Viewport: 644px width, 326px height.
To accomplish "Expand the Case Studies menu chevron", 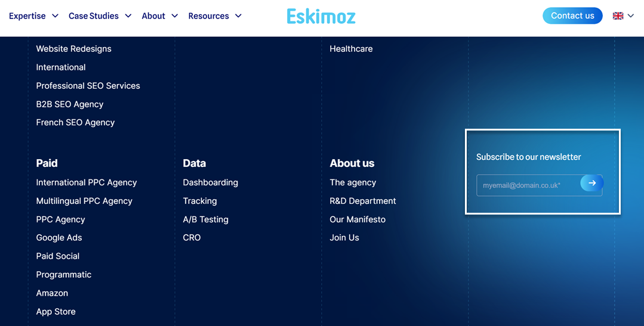I will click(128, 16).
